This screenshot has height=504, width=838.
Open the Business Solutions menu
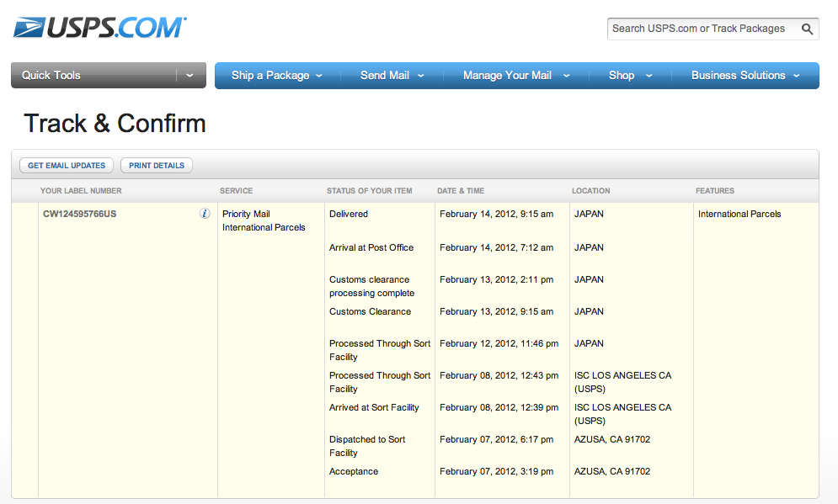[x=738, y=75]
